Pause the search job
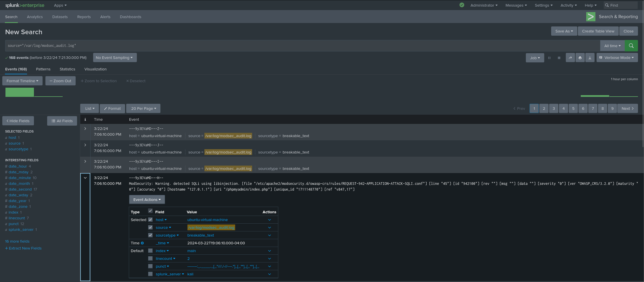 [x=549, y=58]
